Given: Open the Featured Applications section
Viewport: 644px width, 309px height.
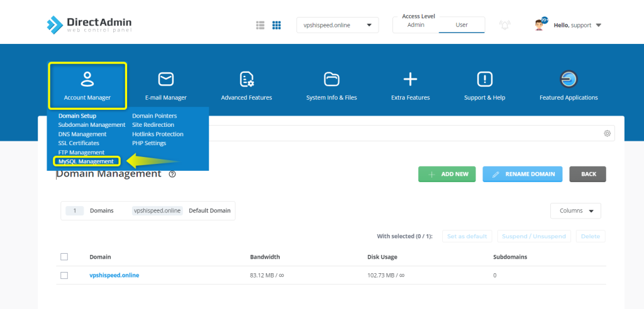Looking at the screenshot, I should (x=569, y=86).
